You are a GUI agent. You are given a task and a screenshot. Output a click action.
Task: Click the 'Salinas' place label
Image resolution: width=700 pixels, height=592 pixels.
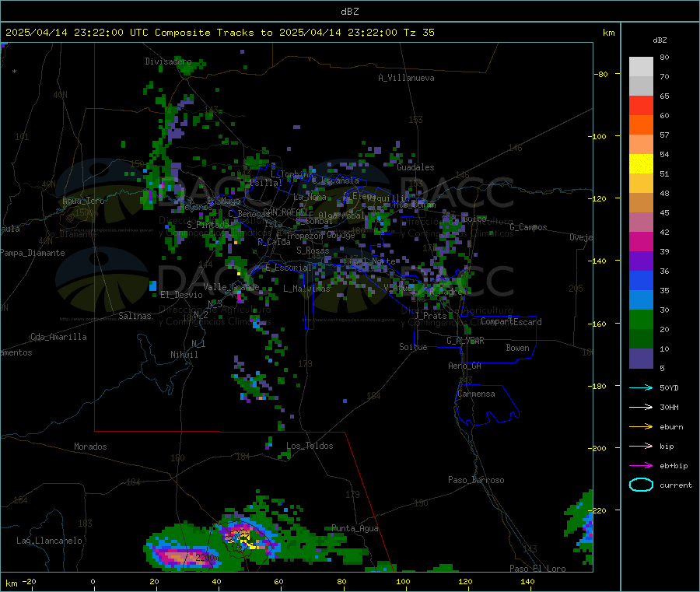tap(135, 316)
